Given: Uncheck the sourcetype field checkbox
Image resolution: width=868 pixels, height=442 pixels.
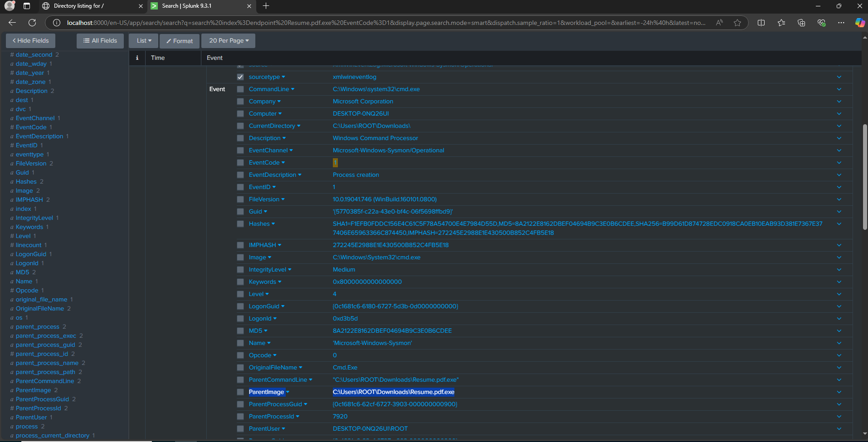Looking at the screenshot, I should point(240,77).
